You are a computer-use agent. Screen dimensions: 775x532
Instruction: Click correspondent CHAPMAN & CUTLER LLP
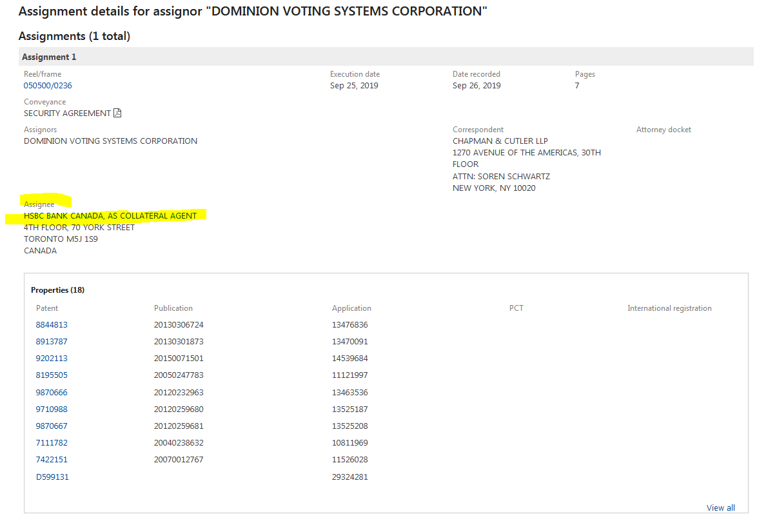coord(500,141)
